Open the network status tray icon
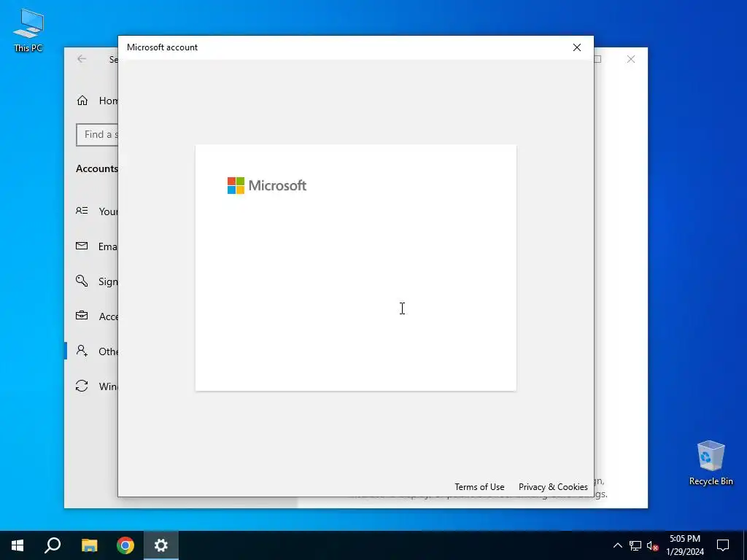Image resolution: width=747 pixels, height=560 pixels. pyautogui.click(x=635, y=545)
